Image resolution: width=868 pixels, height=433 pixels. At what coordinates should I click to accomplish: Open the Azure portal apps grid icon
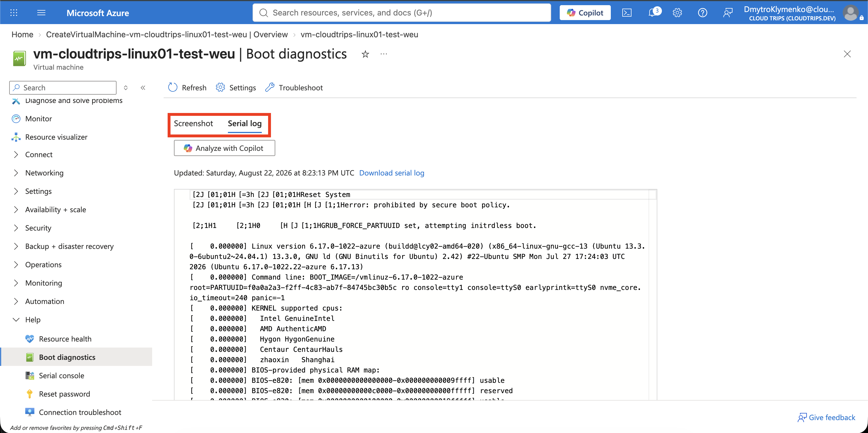click(x=14, y=13)
